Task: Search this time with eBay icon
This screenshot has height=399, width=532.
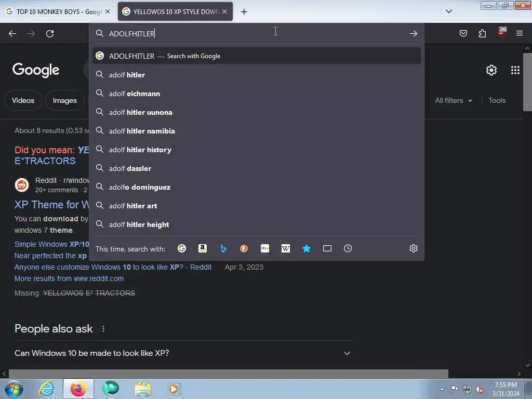Action: point(265,248)
